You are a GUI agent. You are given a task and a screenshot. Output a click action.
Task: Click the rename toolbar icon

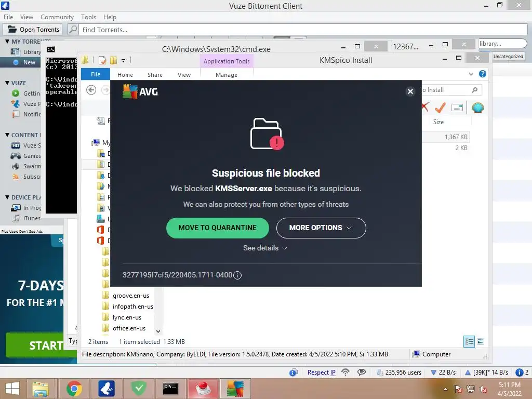pyautogui.click(x=457, y=108)
